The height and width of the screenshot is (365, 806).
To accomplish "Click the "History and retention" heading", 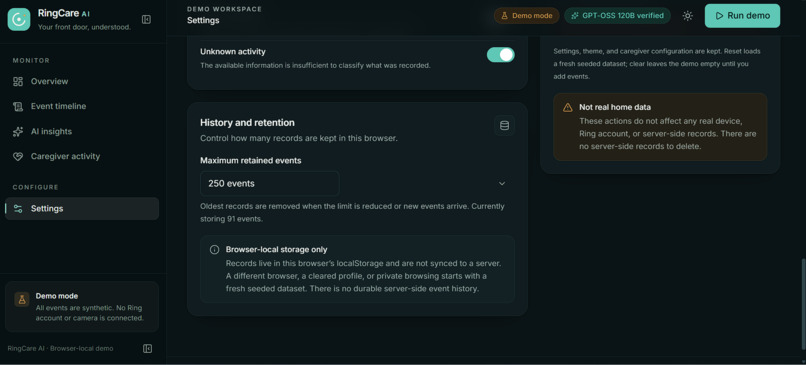I will [x=247, y=123].
